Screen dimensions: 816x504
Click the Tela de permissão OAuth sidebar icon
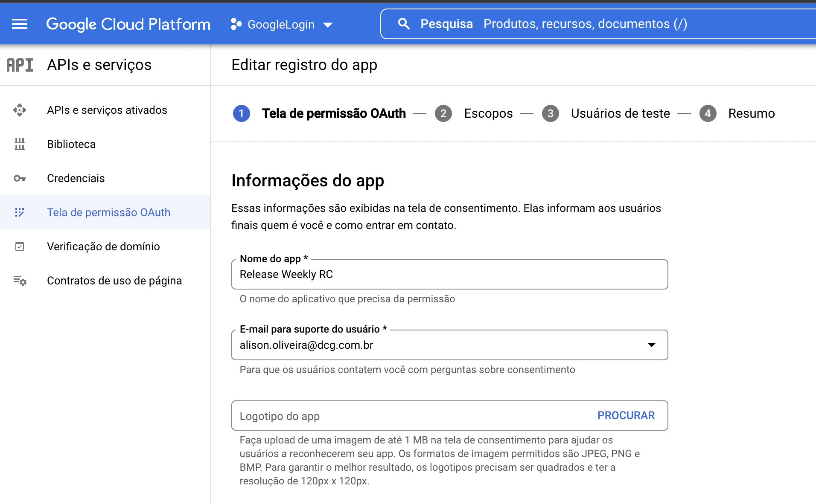click(20, 212)
